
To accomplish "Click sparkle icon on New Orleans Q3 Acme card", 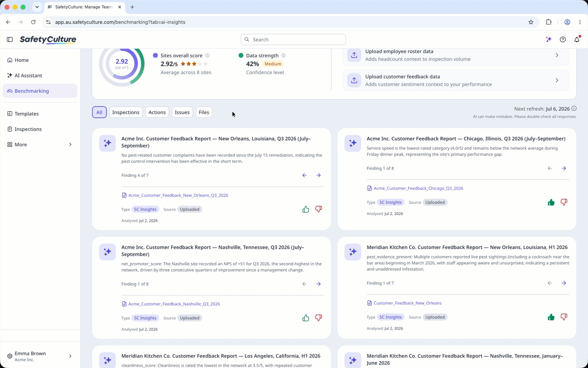I will pyautogui.click(x=107, y=143).
